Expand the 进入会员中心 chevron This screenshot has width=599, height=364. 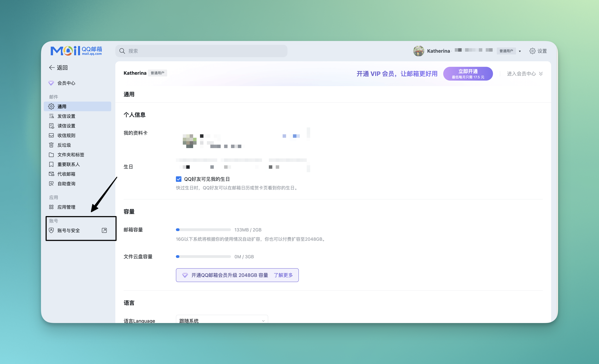(541, 73)
